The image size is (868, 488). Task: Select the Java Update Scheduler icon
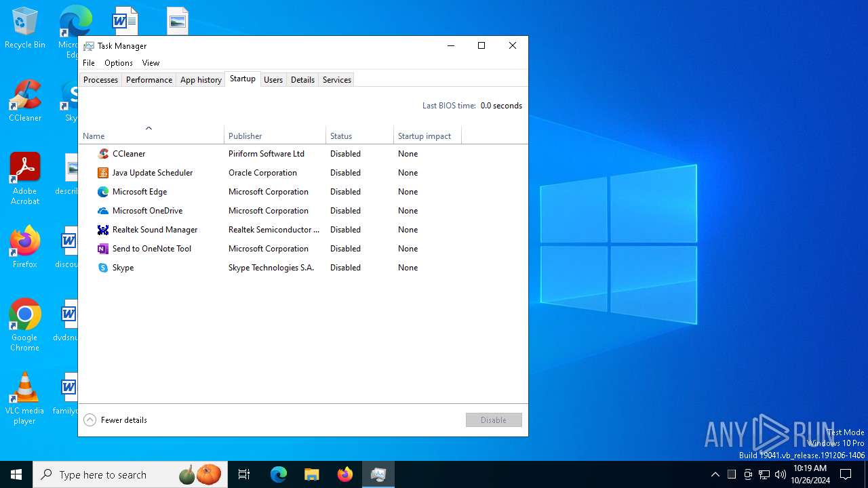103,173
